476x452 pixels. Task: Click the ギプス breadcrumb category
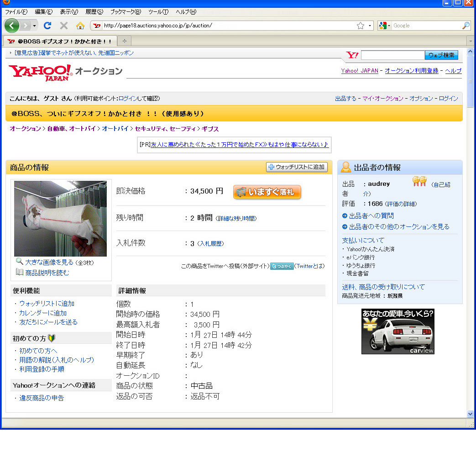210,129
